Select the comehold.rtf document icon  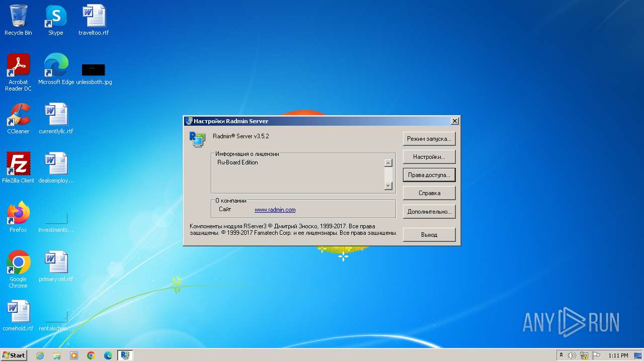point(18,316)
